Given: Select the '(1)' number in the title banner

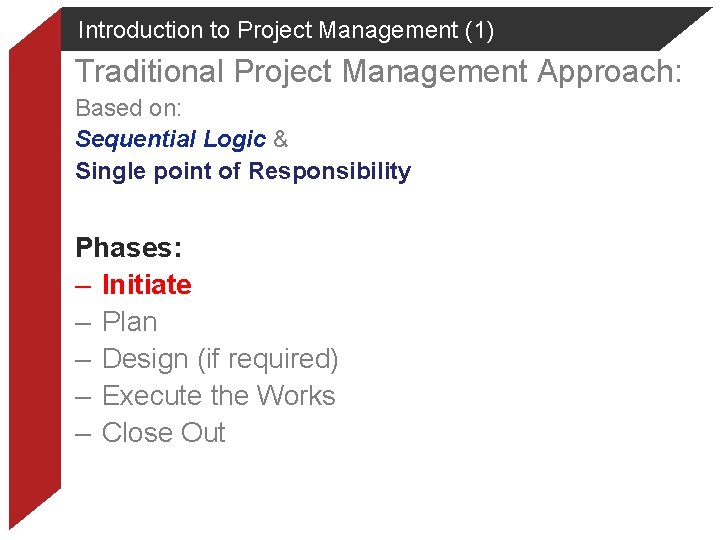Looking at the screenshot, I should (479, 30).
